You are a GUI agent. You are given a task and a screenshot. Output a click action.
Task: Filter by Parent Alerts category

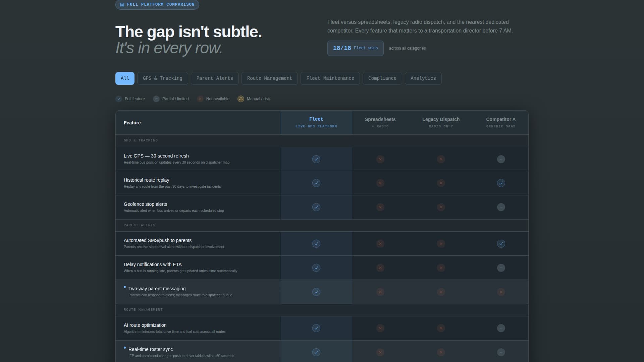215,78
